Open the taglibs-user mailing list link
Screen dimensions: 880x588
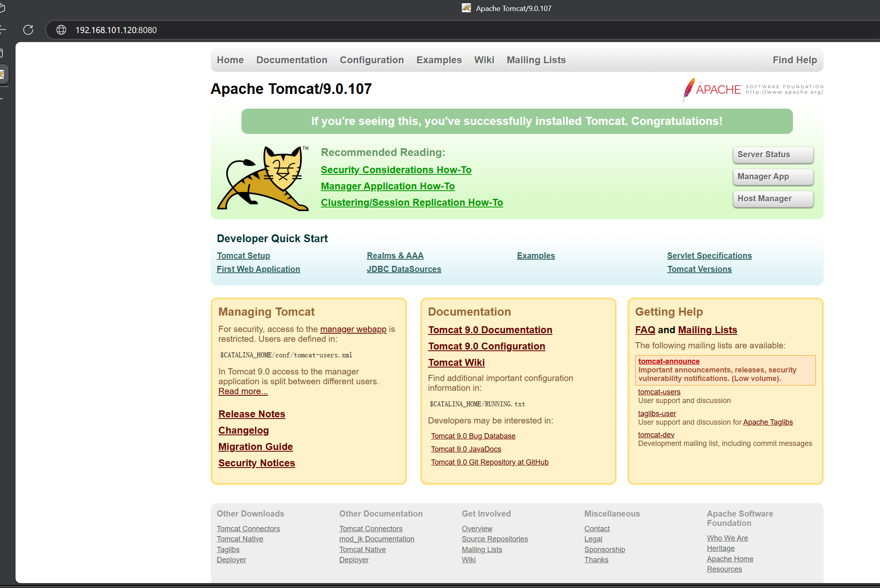click(657, 414)
